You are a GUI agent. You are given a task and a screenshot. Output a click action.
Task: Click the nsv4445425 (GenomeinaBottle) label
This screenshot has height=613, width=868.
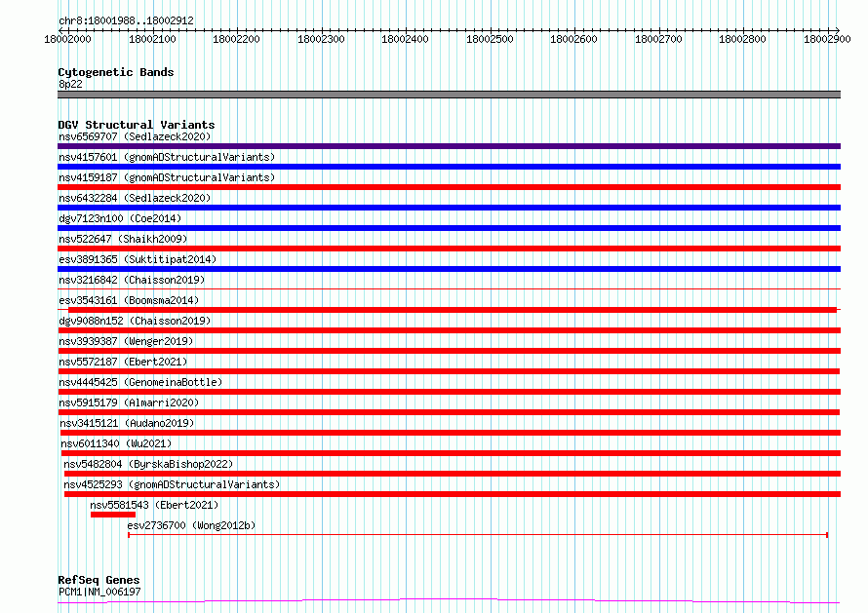[x=140, y=382]
